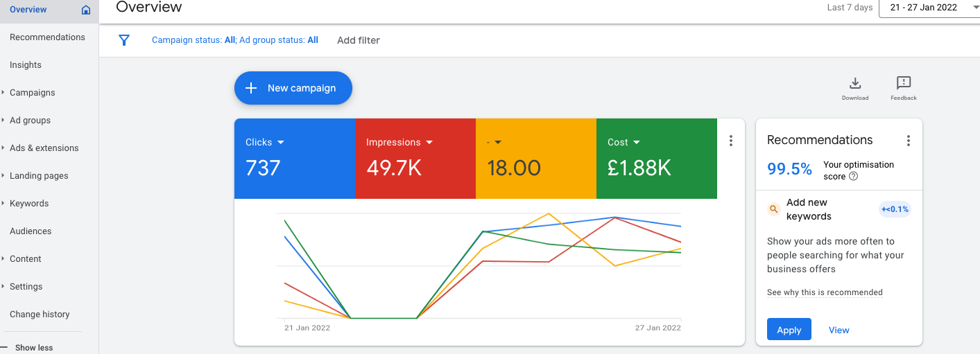The width and height of the screenshot is (980, 354).
Task: Open the Impressions metric dropdown
Action: point(429,142)
